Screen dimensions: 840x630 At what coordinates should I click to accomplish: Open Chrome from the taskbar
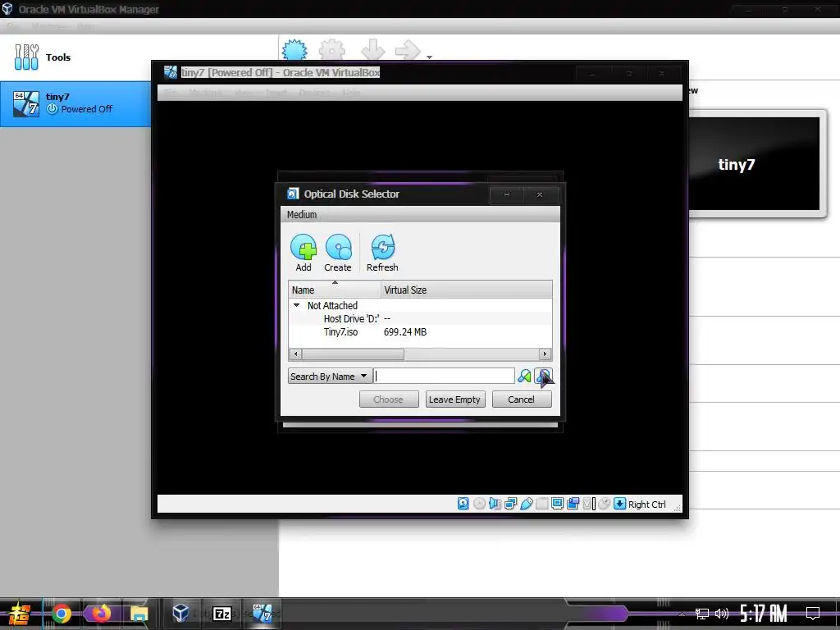click(x=62, y=614)
